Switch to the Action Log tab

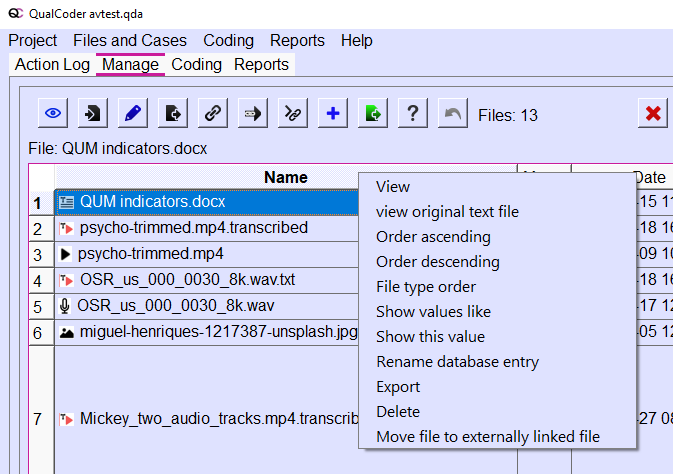[52, 65]
